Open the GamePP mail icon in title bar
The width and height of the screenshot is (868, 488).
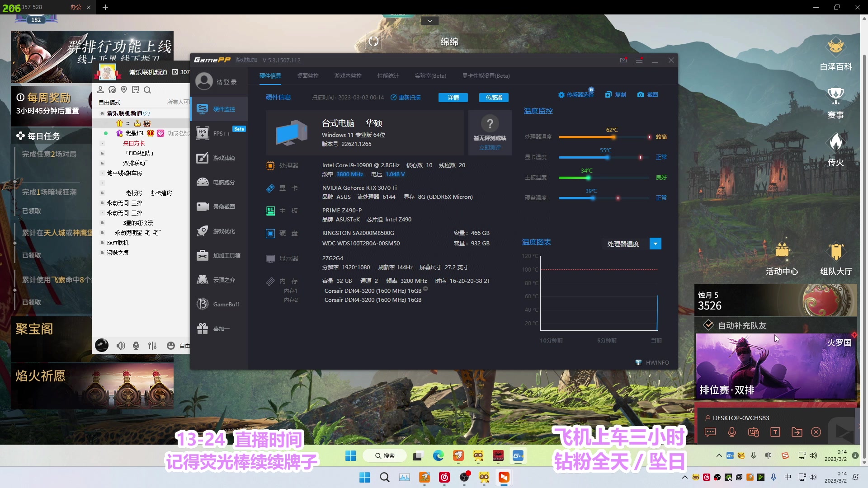623,60
